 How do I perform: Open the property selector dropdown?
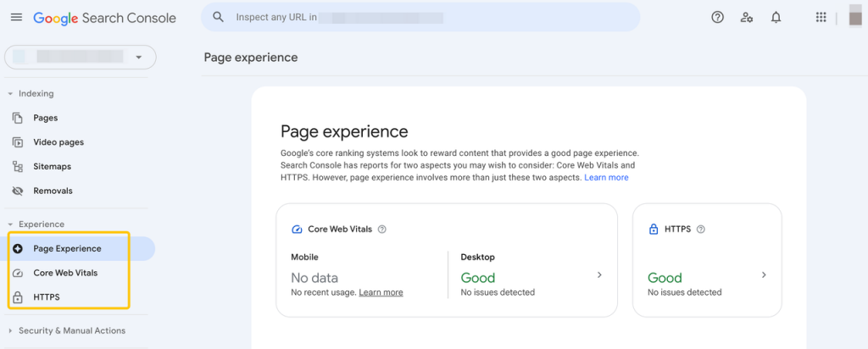pos(81,57)
